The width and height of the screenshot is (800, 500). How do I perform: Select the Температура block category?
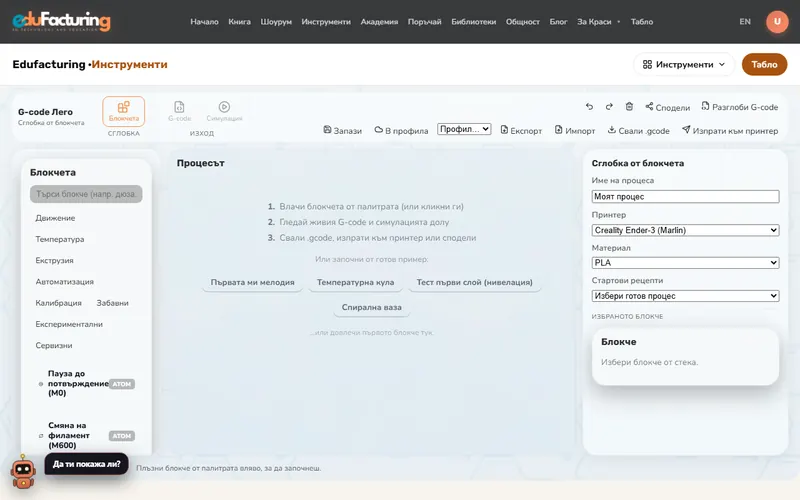pyautogui.click(x=60, y=239)
